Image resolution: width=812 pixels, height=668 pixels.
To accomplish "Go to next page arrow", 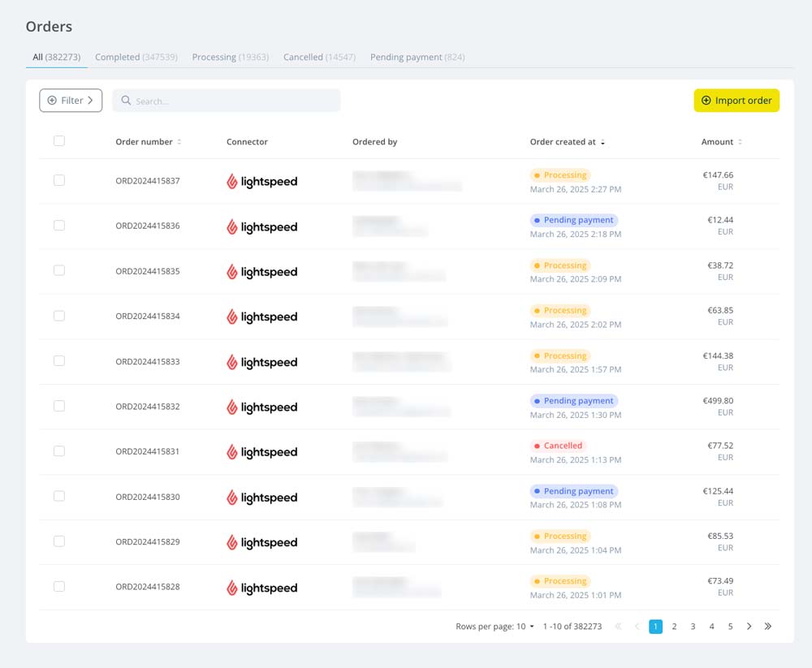I will [x=749, y=627].
